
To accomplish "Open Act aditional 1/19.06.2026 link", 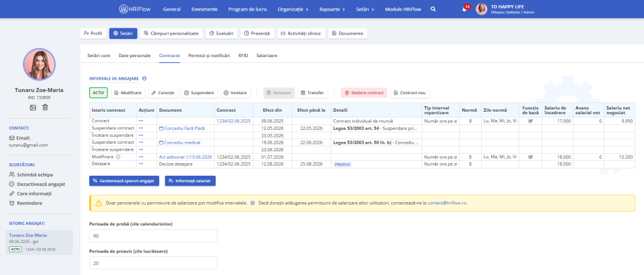I will click(186, 156).
